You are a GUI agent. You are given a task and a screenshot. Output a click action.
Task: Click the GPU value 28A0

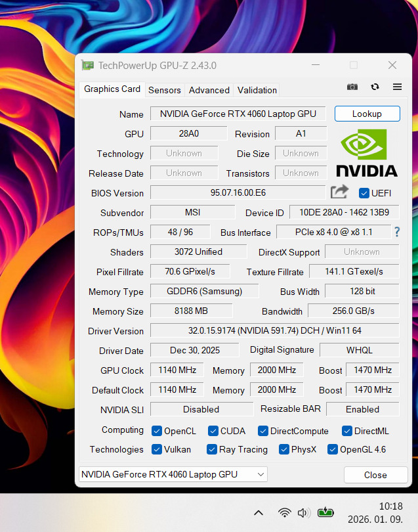pyautogui.click(x=189, y=133)
